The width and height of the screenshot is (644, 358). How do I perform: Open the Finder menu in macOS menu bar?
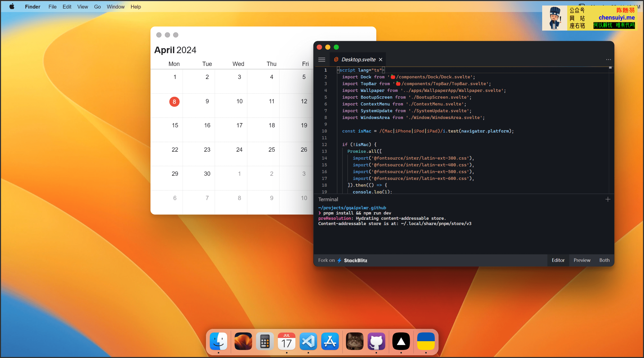[x=33, y=7]
